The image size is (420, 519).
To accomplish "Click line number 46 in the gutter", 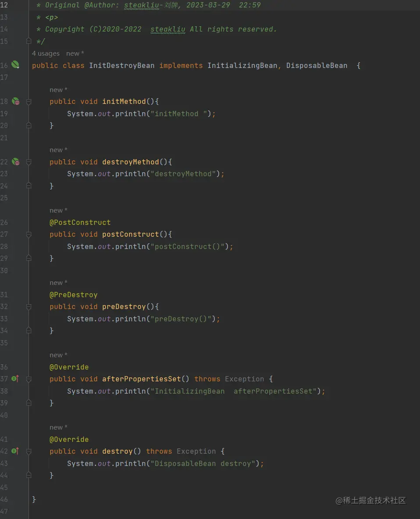I will tap(4, 499).
